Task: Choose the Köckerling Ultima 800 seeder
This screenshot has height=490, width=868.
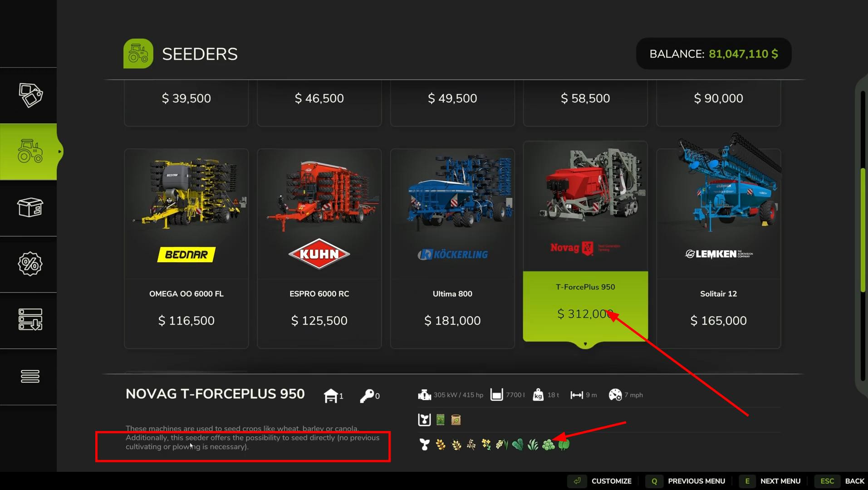Action: (x=452, y=249)
